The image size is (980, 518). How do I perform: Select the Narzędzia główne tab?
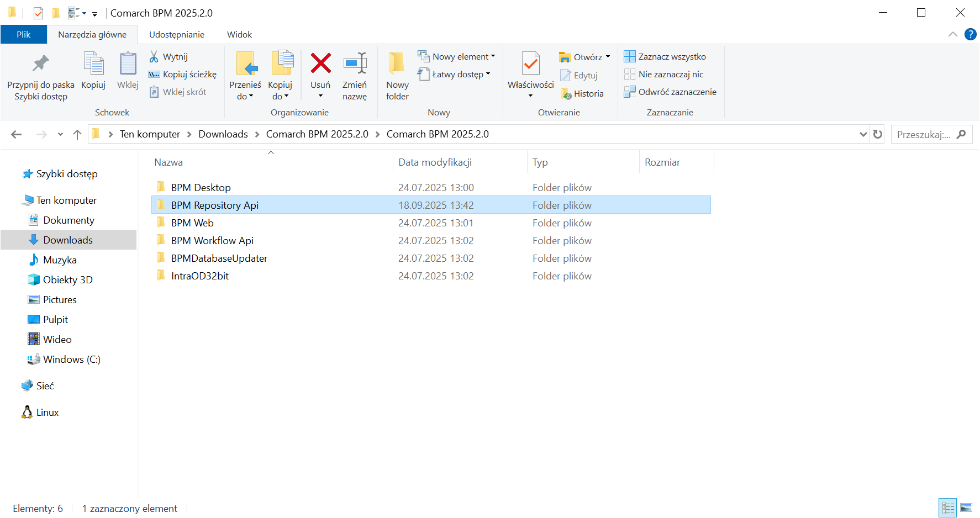point(92,34)
